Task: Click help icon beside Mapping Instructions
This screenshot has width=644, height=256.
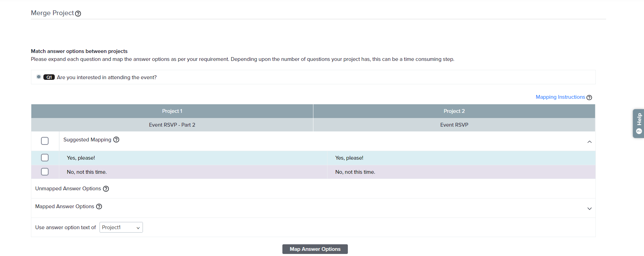Action: click(x=589, y=97)
